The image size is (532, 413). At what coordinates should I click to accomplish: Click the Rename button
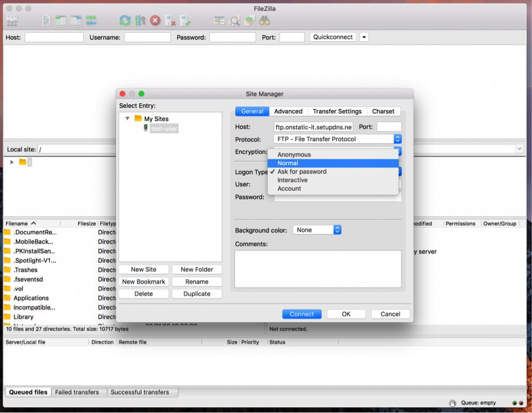[x=197, y=282]
